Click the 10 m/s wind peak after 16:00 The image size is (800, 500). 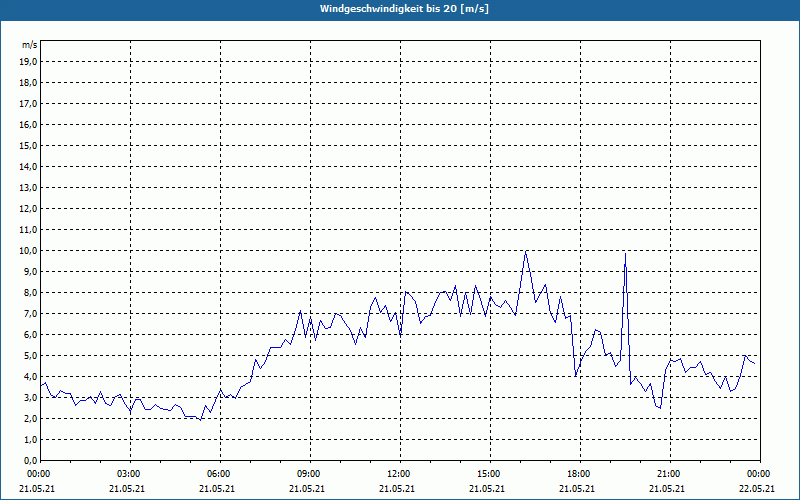click(x=526, y=251)
